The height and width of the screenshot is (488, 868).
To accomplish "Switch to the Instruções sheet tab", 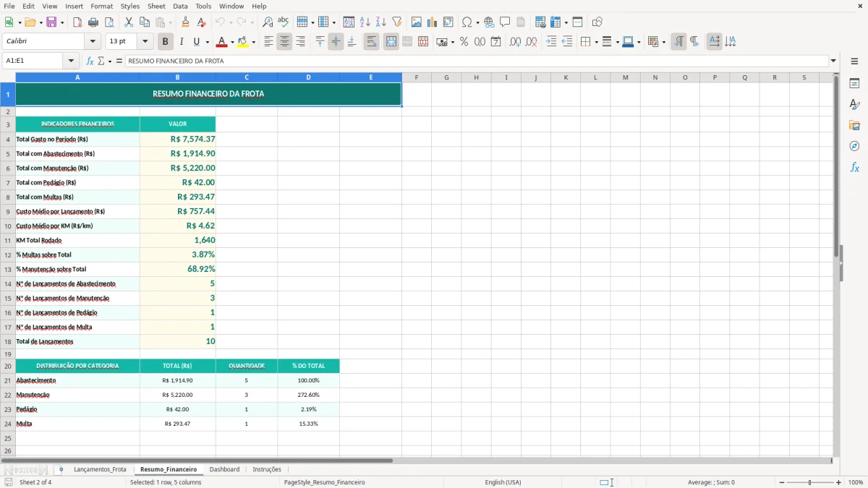I will (x=267, y=469).
